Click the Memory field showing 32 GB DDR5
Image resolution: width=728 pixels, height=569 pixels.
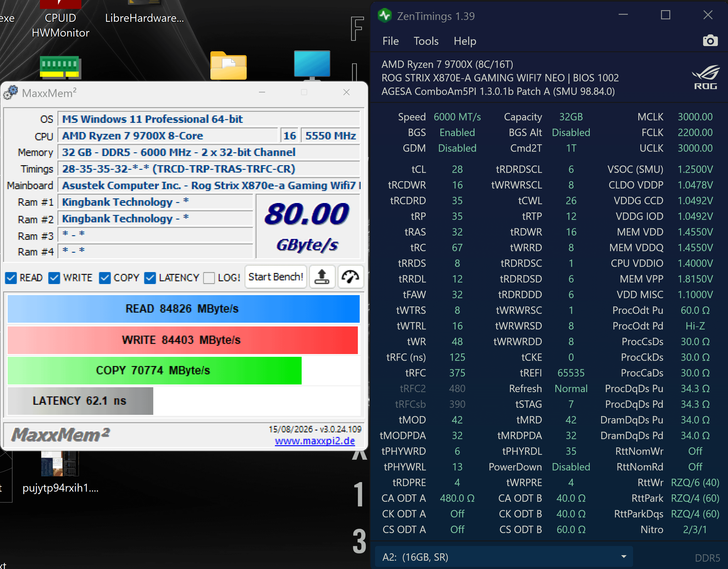tap(209, 152)
